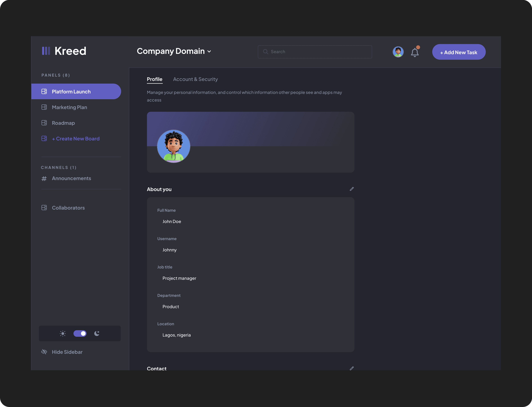The width and height of the screenshot is (532, 407).
Task: Click the Announcements channel hashtag icon
Action: pos(44,178)
